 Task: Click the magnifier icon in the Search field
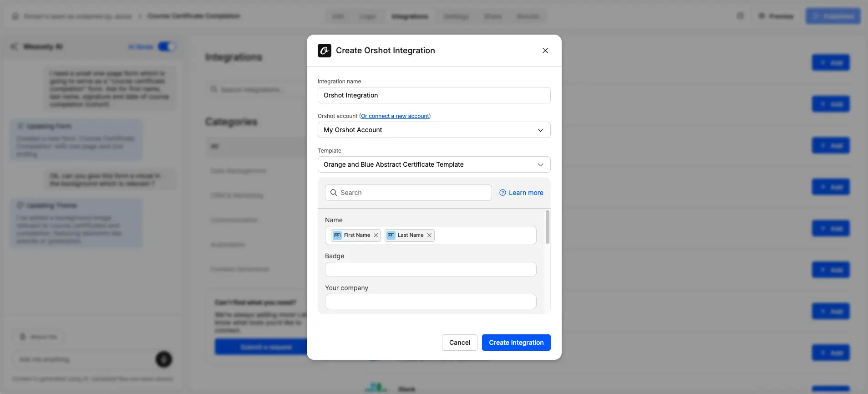coord(334,193)
